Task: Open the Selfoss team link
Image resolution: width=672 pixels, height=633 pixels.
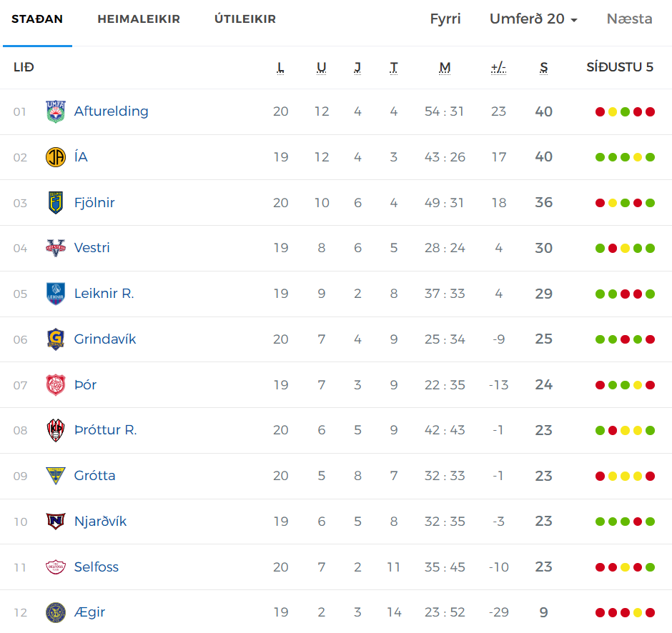Action: point(97,567)
